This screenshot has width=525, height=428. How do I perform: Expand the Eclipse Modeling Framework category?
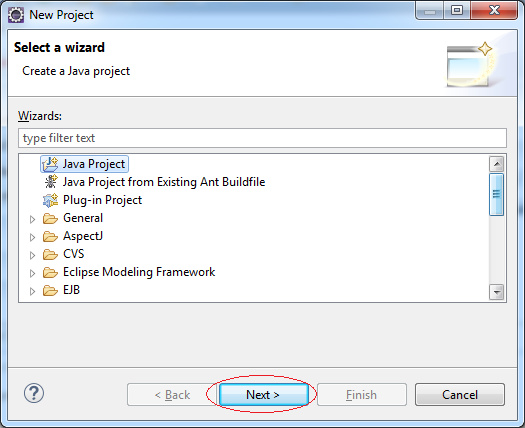(x=32, y=273)
